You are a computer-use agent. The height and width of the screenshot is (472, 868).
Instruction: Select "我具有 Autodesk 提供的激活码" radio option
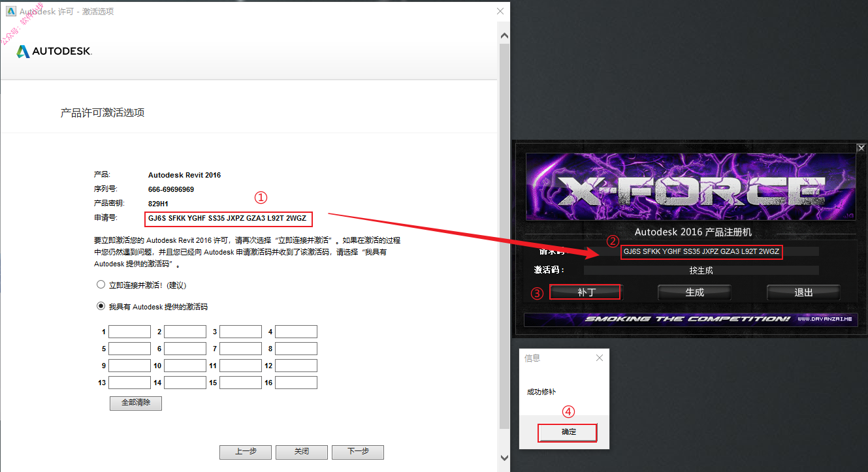(x=101, y=306)
